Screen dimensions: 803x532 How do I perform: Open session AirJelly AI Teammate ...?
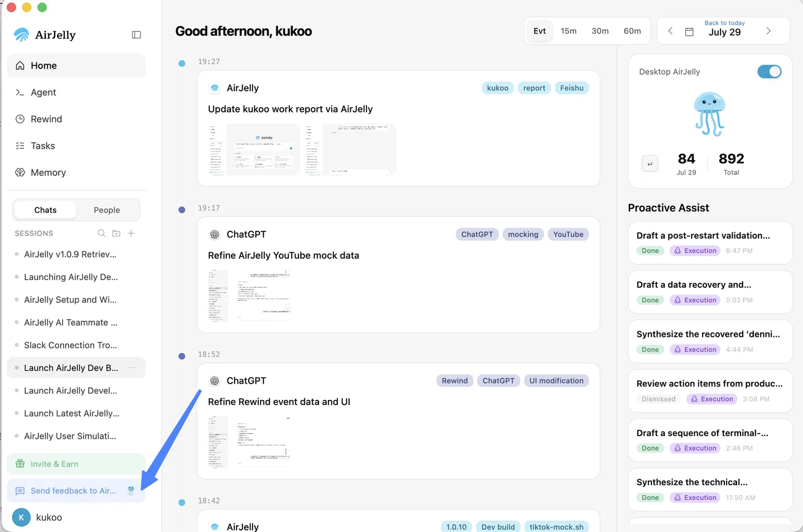[76, 322]
